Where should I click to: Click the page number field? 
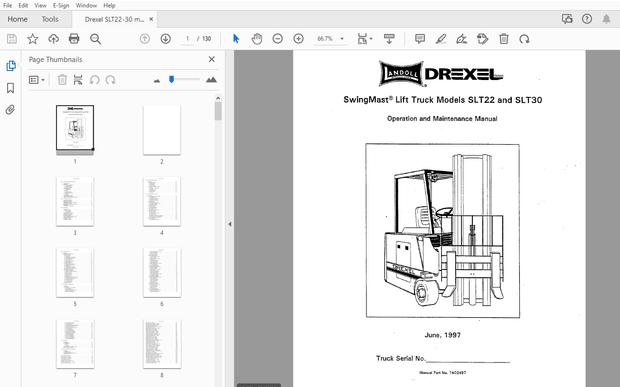click(187, 39)
